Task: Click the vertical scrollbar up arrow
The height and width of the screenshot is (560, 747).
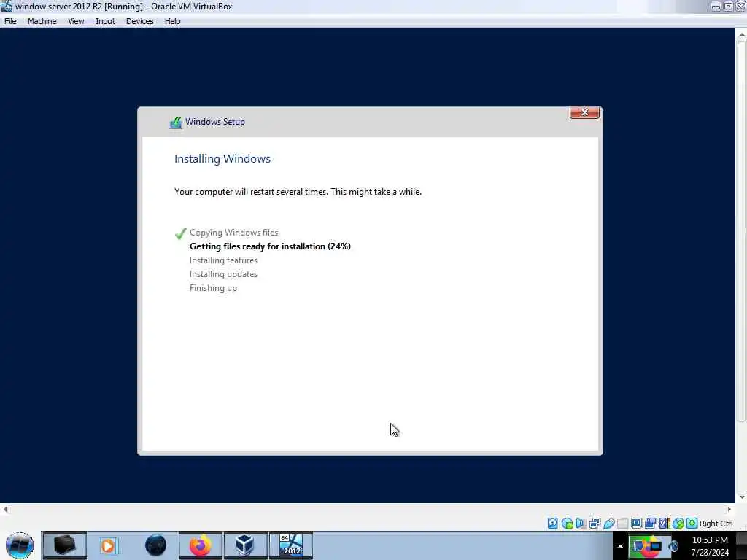Action: (741, 35)
